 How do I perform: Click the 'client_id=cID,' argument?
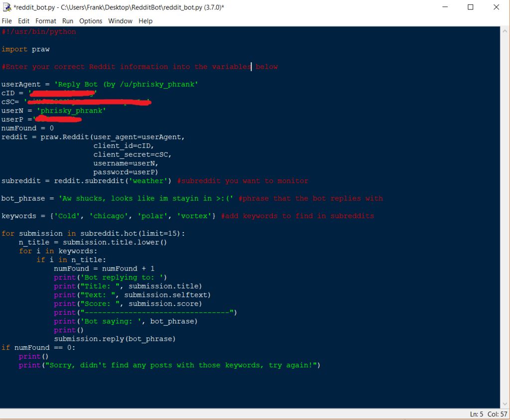[x=124, y=146]
